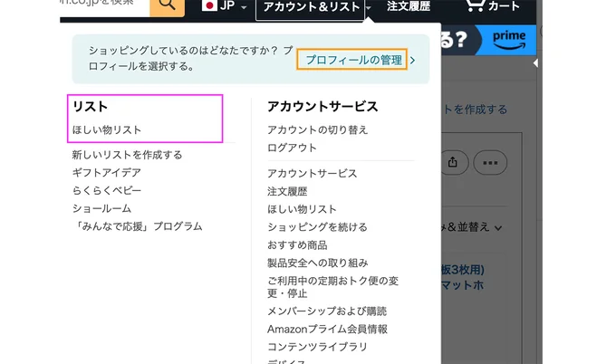Open アカウントサービス link in list

[x=313, y=174]
